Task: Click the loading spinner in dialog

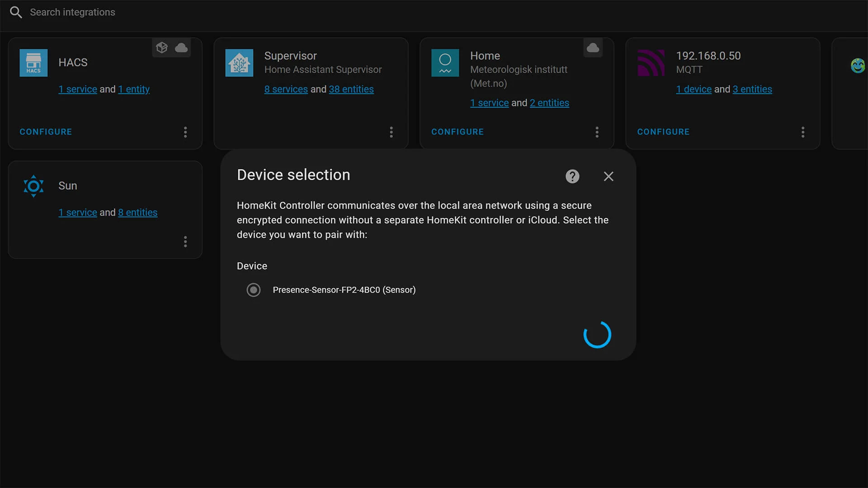Action: click(597, 334)
